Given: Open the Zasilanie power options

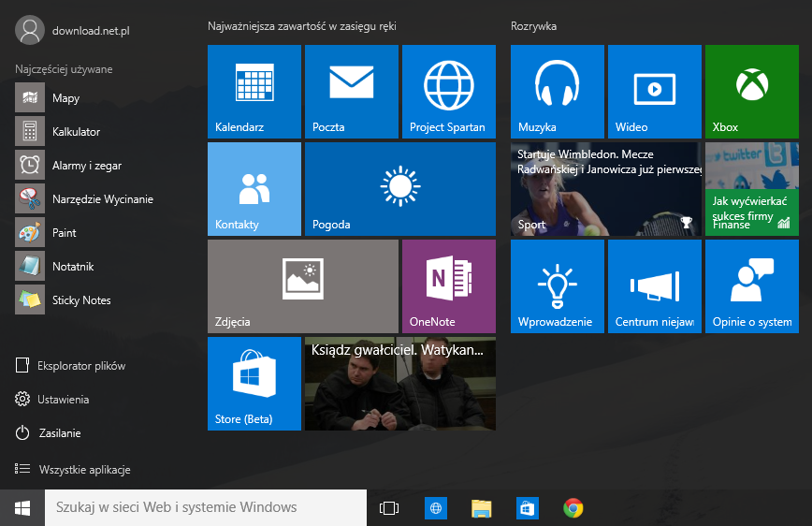Looking at the screenshot, I should click(48, 432).
